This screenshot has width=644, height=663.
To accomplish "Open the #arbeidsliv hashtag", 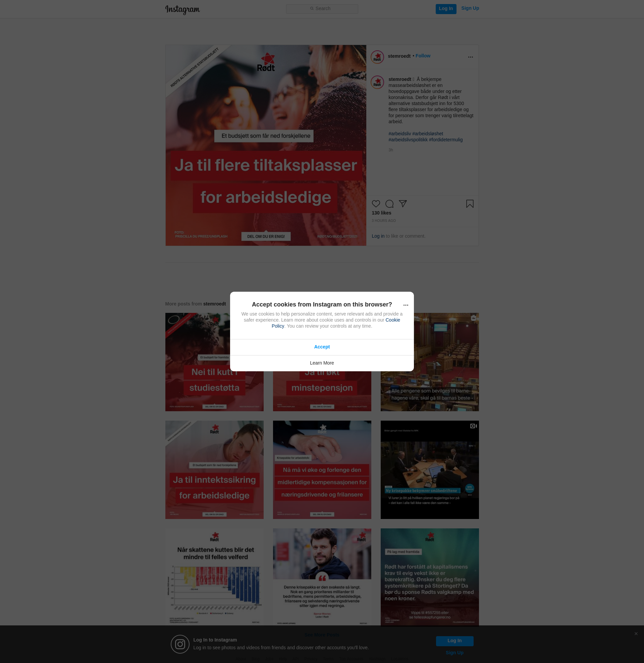I will point(399,134).
